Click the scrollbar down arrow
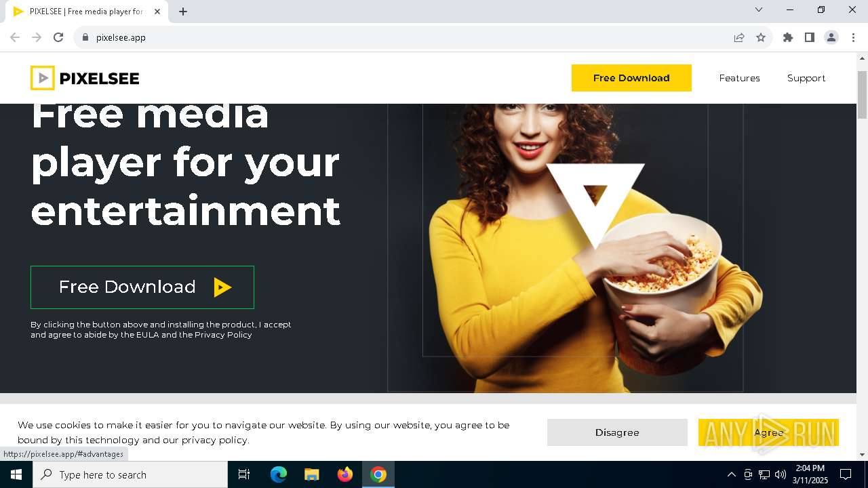 pos(863,455)
